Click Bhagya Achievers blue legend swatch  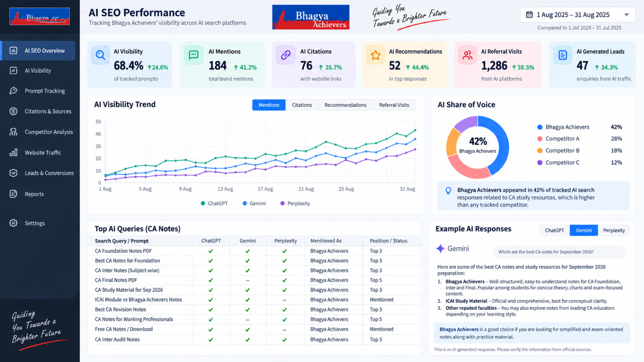pos(540,127)
